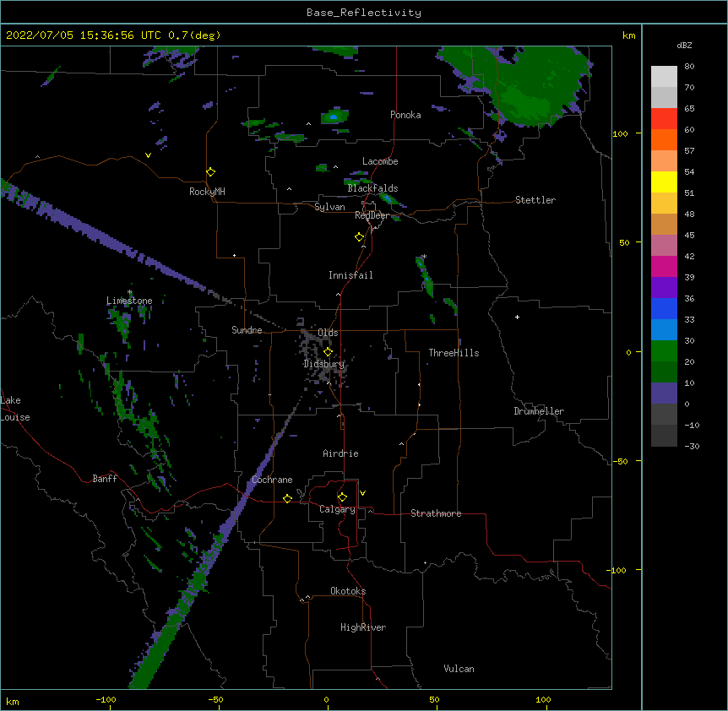
Task: Select the yellow diamond marker above Calgary label
Action: tap(342, 497)
